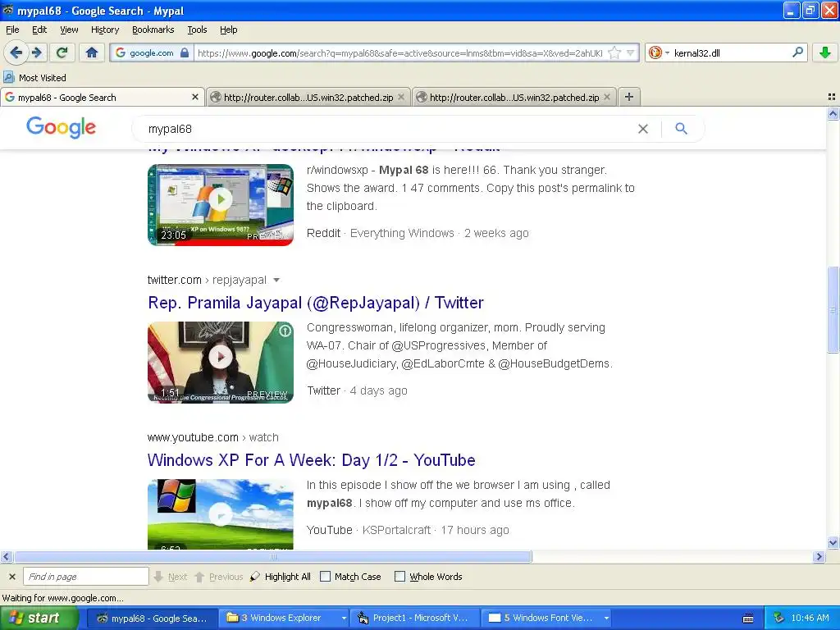Click the horizontal scrollbar left arrow
This screenshot has width=840, height=630.
(6, 557)
